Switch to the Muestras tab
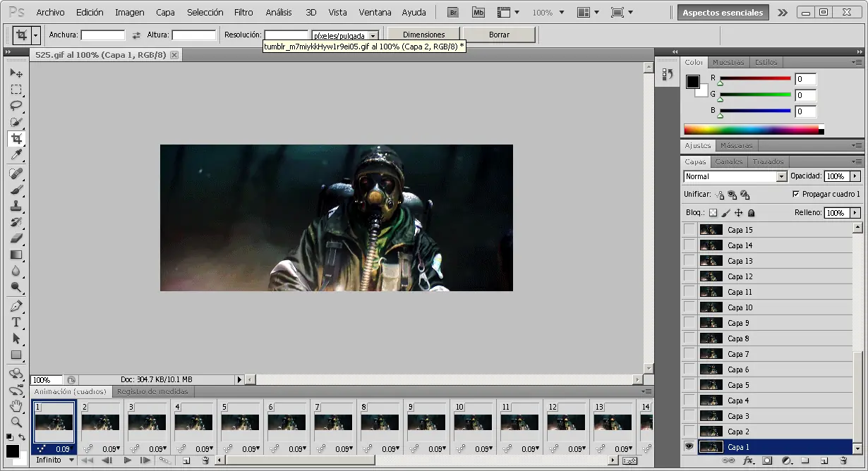The width and height of the screenshot is (868, 471). (728, 62)
